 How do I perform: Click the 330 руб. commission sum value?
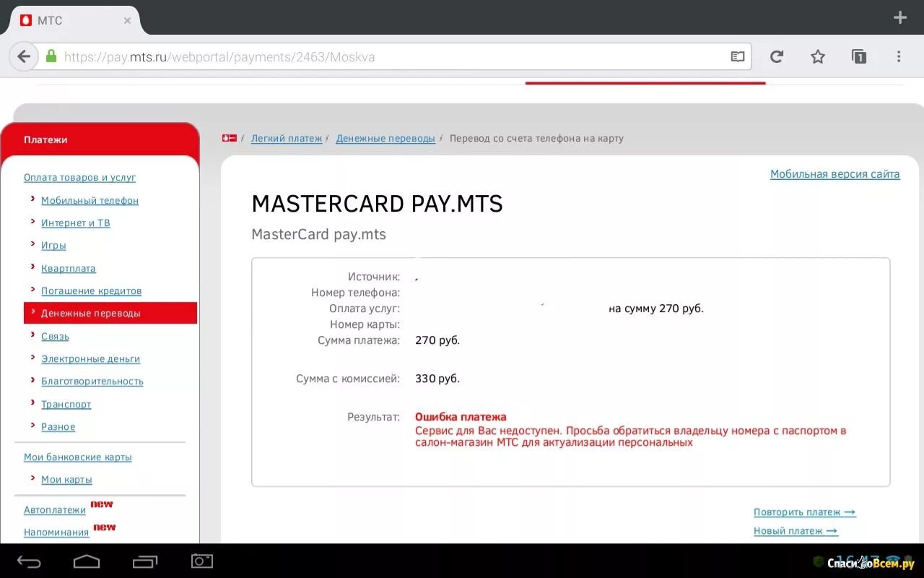[x=437, y=378]
